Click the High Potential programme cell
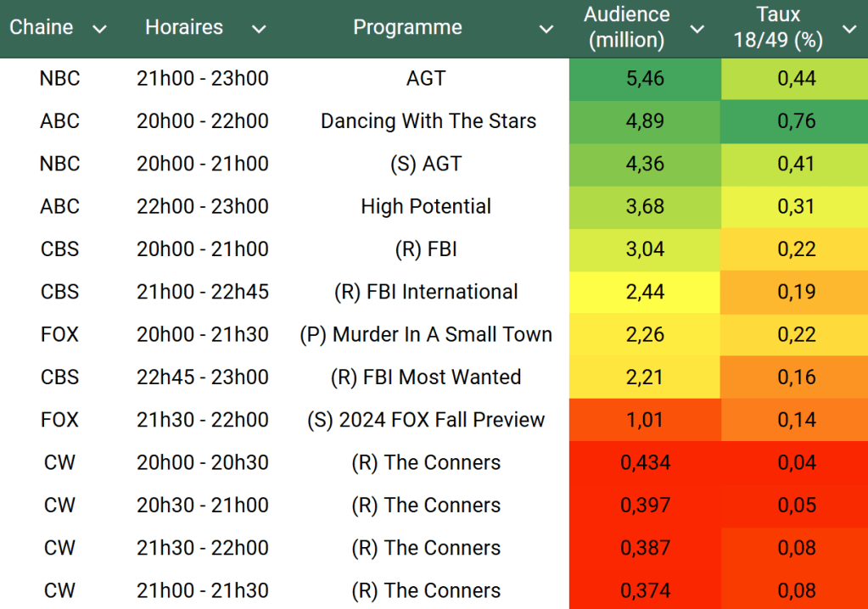Viewport: 868px width, 609px height. (x=426, y=206)
